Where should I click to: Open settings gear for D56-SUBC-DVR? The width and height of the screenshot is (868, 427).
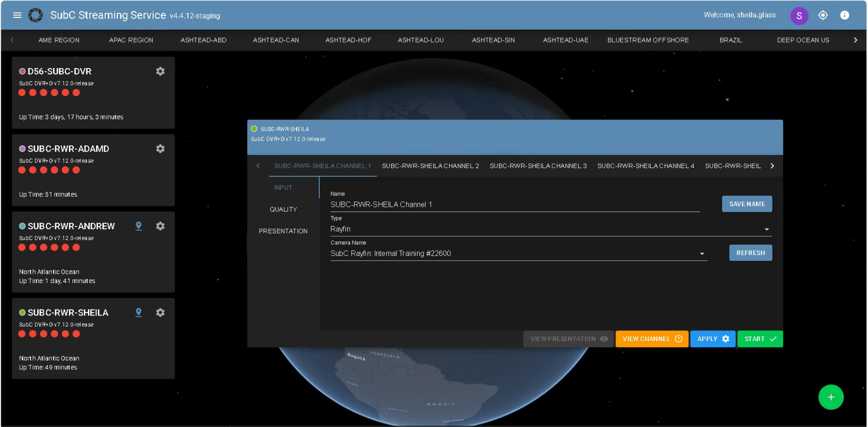pyautogui.click(x=160, y=71)
